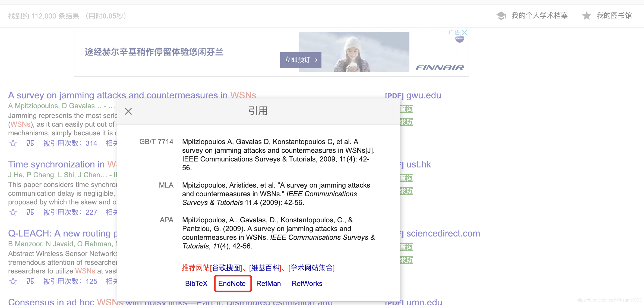This screenshot has height=305, width=644.
Task: Dismiss the Finnair advertisement
Action: [465, 32]
